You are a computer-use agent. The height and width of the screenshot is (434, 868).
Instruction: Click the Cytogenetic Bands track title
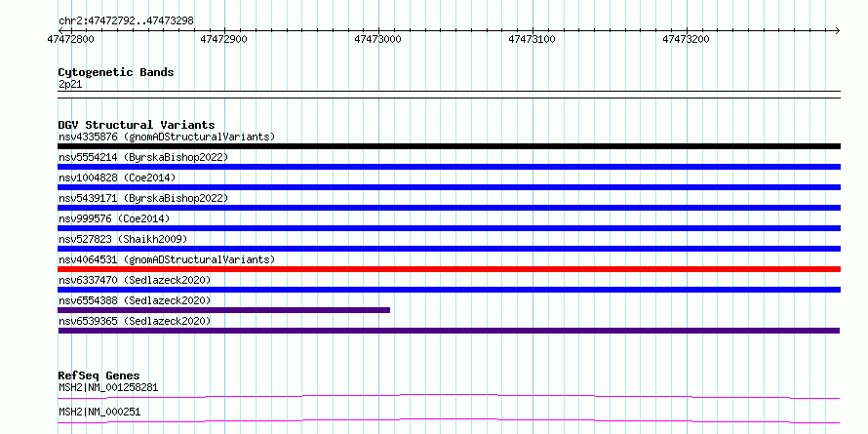point(116,72)
